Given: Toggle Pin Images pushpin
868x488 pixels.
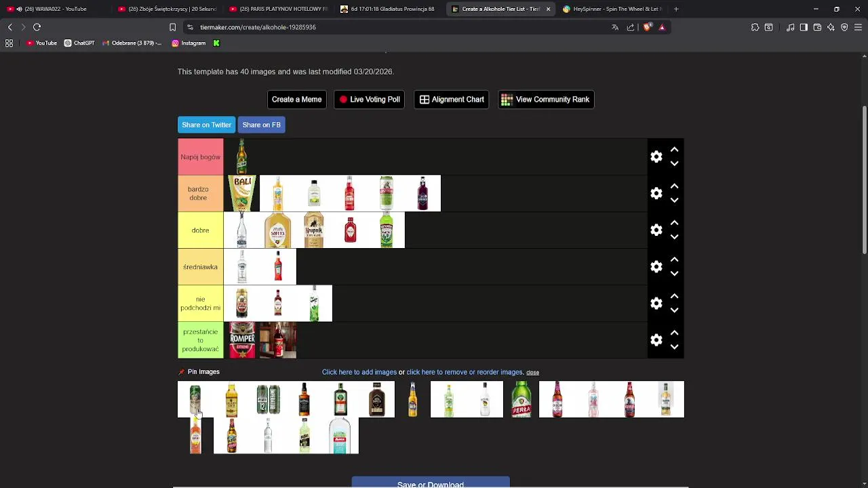Looking at the screenshot, I should pos(182,372).
